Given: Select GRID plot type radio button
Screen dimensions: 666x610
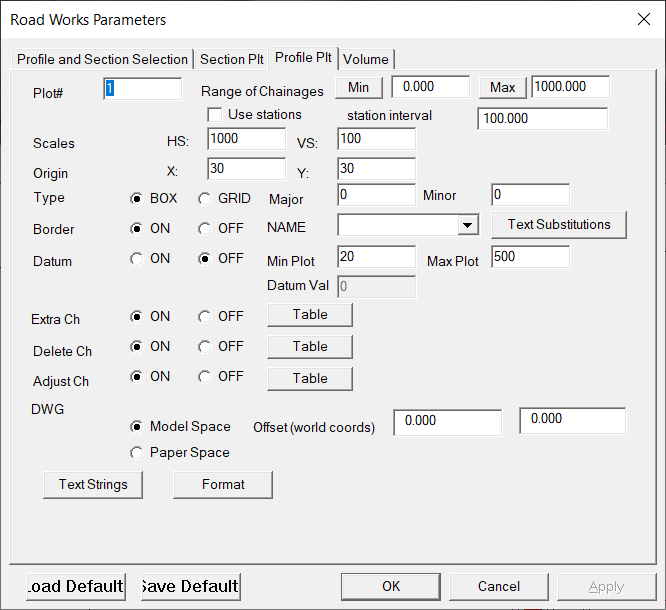Looking at the screenshot, I should pos(204,198).
